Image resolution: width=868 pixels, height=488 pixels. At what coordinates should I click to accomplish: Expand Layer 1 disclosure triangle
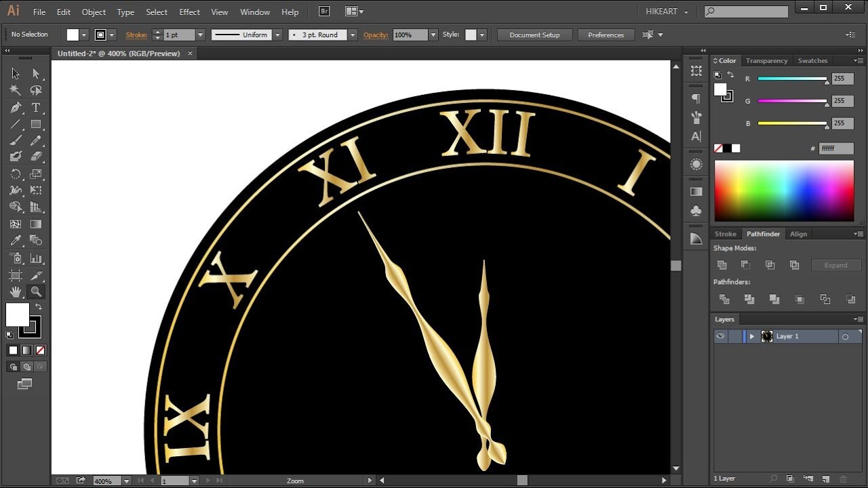(x=751, y=336)
